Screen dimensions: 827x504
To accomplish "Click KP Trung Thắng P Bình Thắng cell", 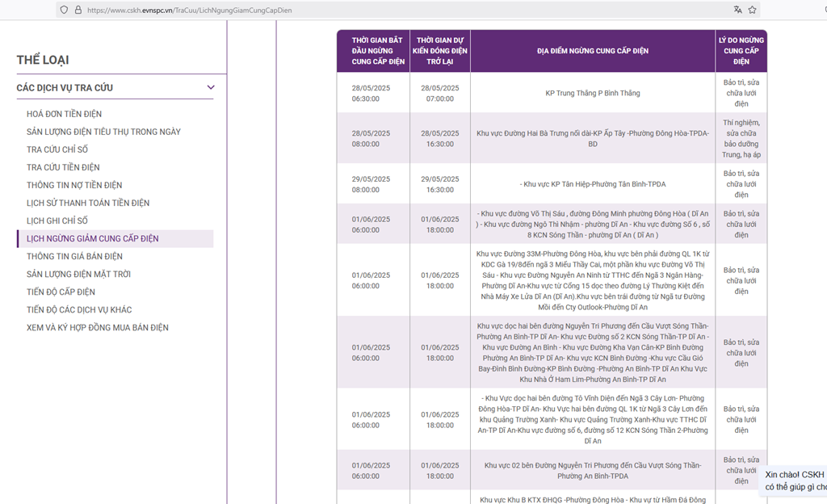I will click(x=593, y=94).
